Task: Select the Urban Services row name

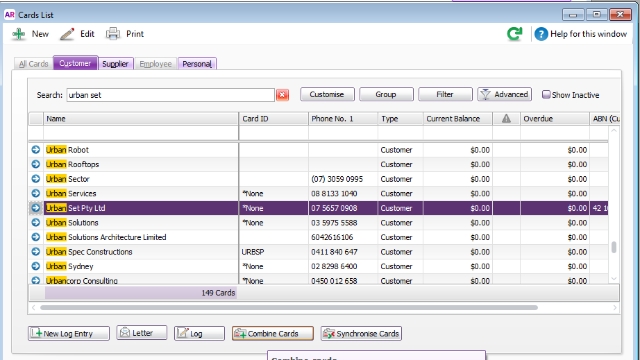Action: (x=71, y=193)
